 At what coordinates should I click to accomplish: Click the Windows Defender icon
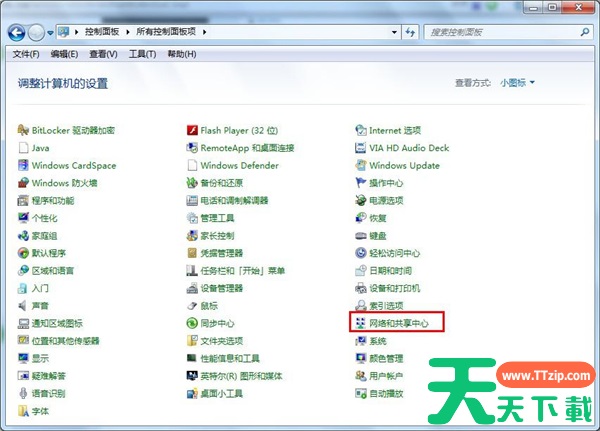click(192, 165)
